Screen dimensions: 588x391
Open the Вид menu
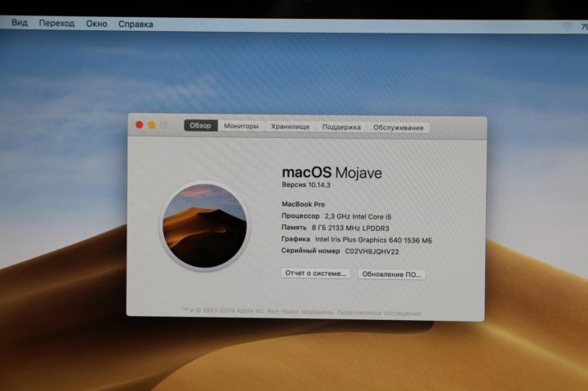(20, 24)
